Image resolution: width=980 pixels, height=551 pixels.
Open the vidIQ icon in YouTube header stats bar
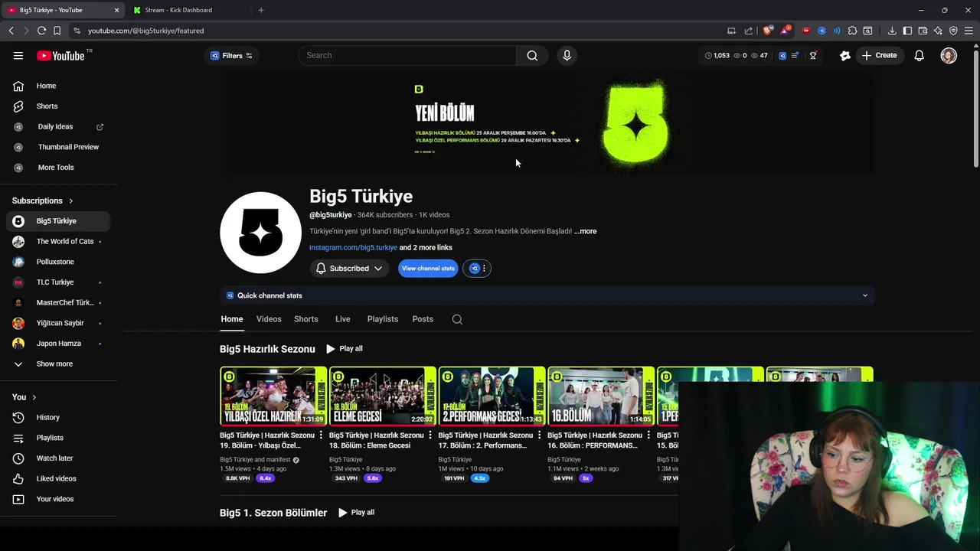click(782, 55)
